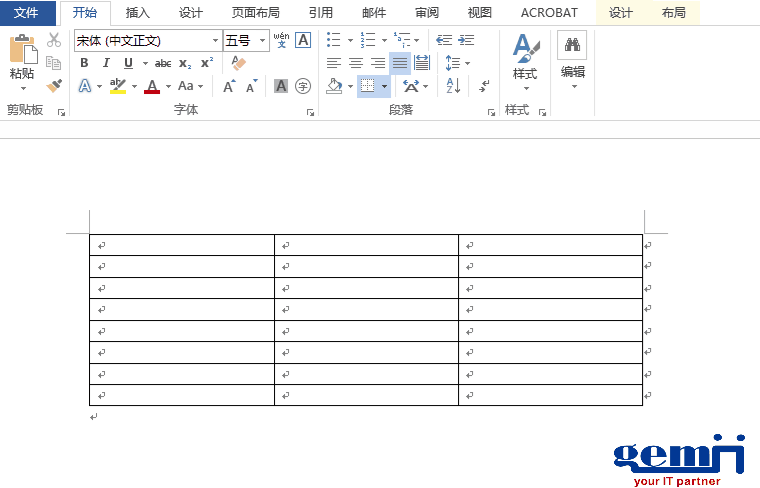The image size is (760, 488).
Task: Open the 样式 styles gallery button
Action: click(525, 60)
